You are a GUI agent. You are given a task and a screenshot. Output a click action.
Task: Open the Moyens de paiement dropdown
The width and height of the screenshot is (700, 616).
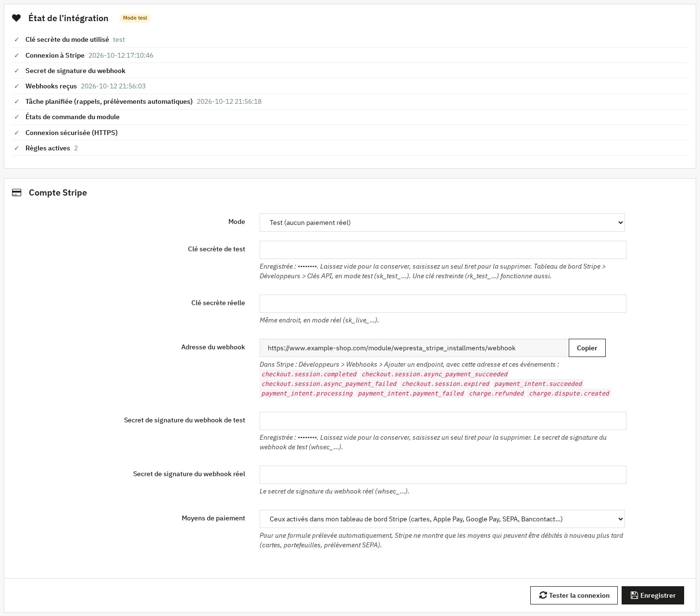coord(442,519)
